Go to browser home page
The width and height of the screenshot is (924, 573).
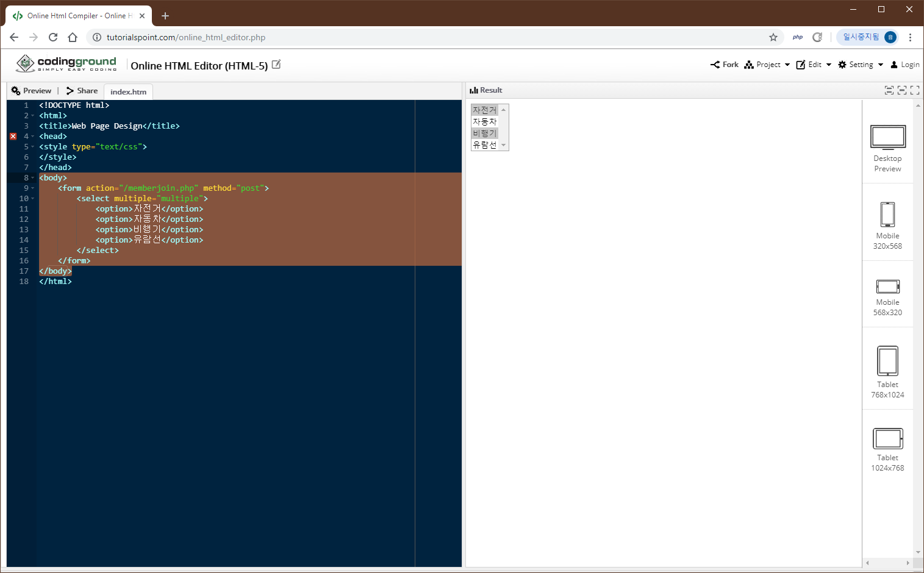click(73, 37)
